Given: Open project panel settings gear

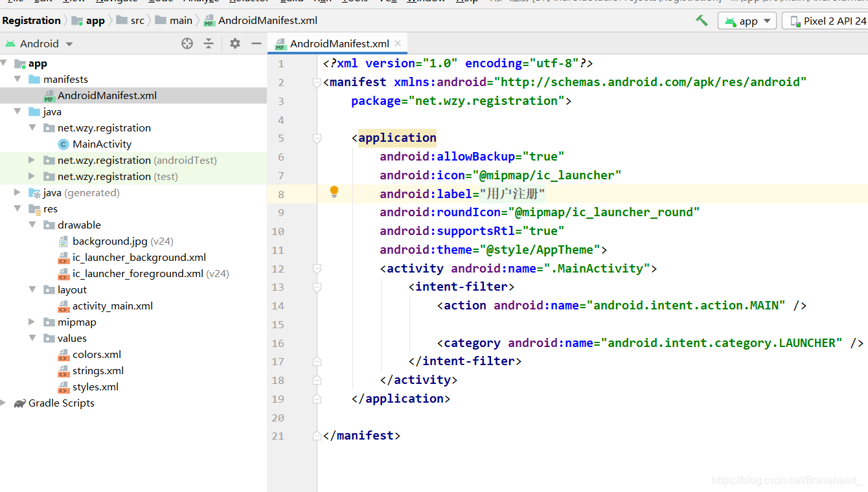Looking at the screenshot, I should [235, 43].
